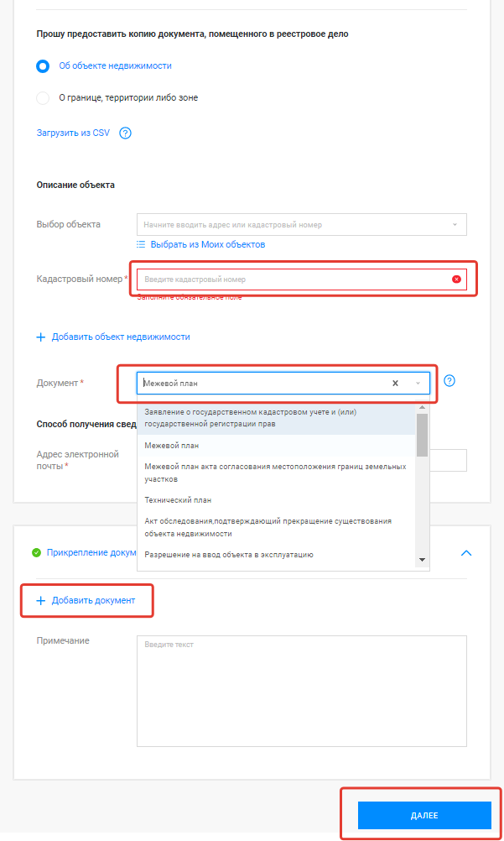Click the 'Прикрепление докум' section title

(x=91, y=552)
